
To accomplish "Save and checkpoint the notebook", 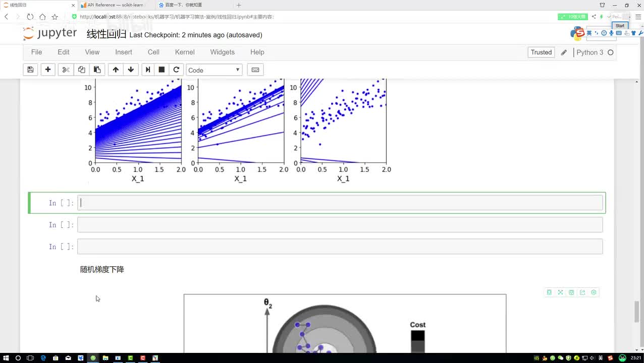I will pyautogui.click(x=30, y=70).
